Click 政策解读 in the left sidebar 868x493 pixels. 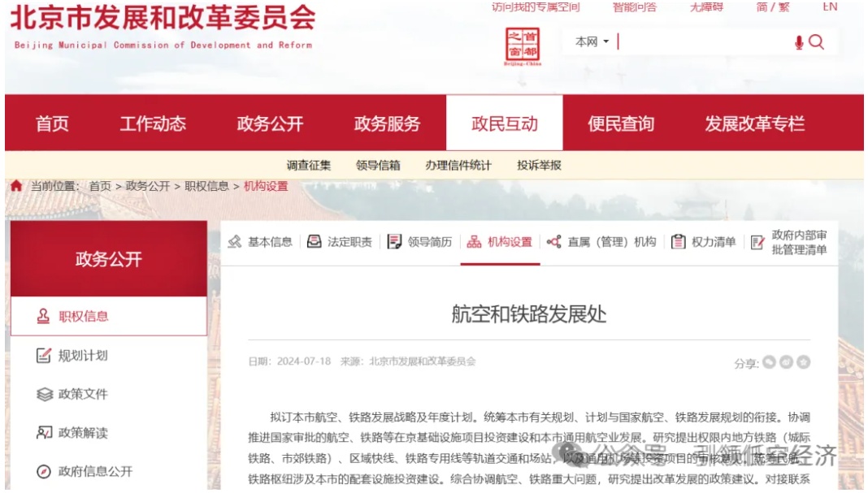click(x=82, y=433)
